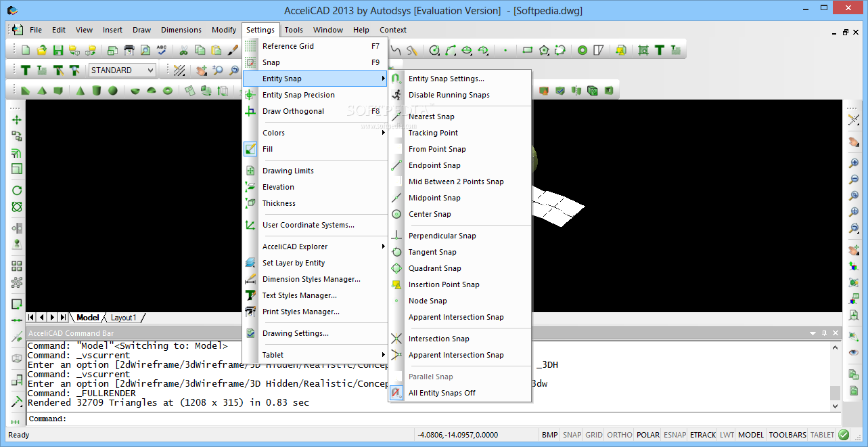
Task: Draw a Cone with the 3D toolbar icon
Action: 81,91
